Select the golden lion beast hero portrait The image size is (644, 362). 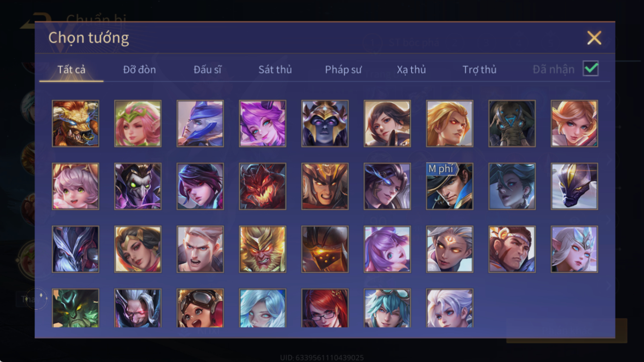[x=75, y=124]
